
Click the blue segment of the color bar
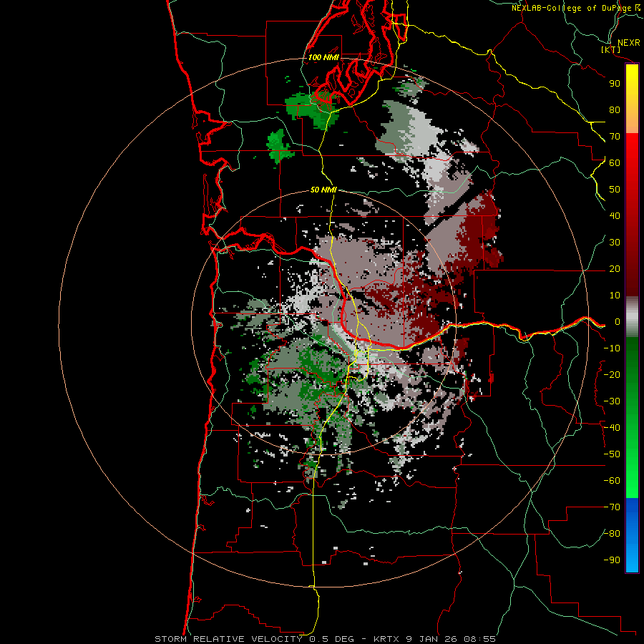pyautogui.click(x=632, y=535)
